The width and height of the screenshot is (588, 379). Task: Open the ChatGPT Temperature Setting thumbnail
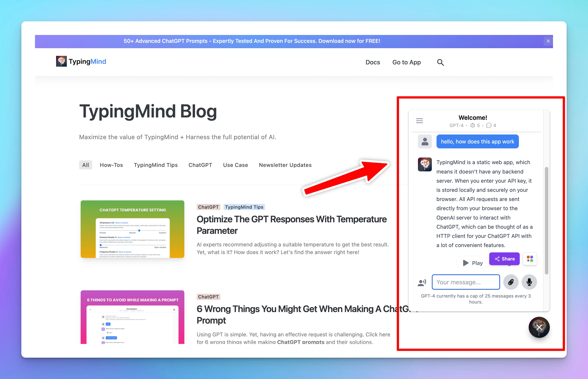coord(132,229)
